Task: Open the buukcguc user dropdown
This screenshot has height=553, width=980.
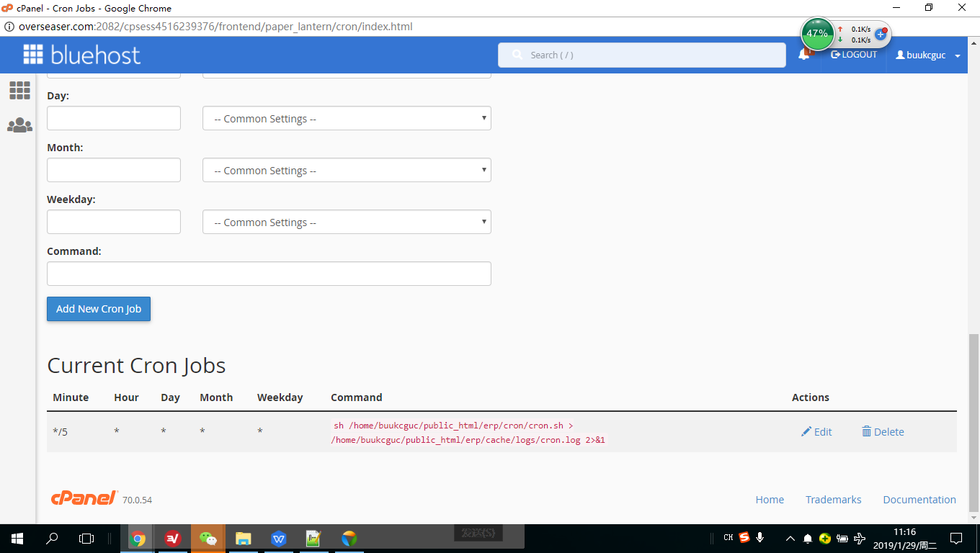Action: coord(928,55)
